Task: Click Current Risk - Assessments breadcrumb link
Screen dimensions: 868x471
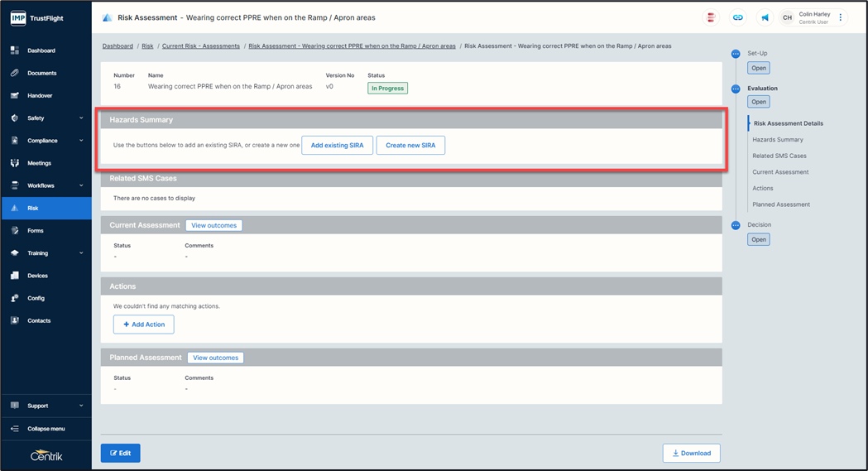Action: tap(201, 46)
